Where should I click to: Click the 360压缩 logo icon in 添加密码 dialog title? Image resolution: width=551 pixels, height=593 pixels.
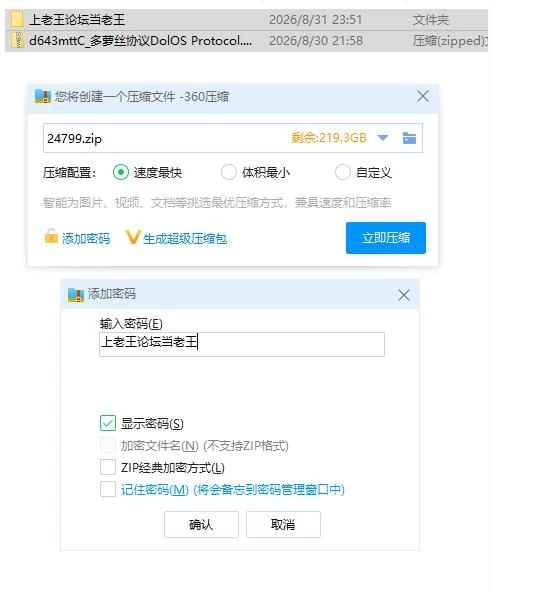[x=76, y=294]
